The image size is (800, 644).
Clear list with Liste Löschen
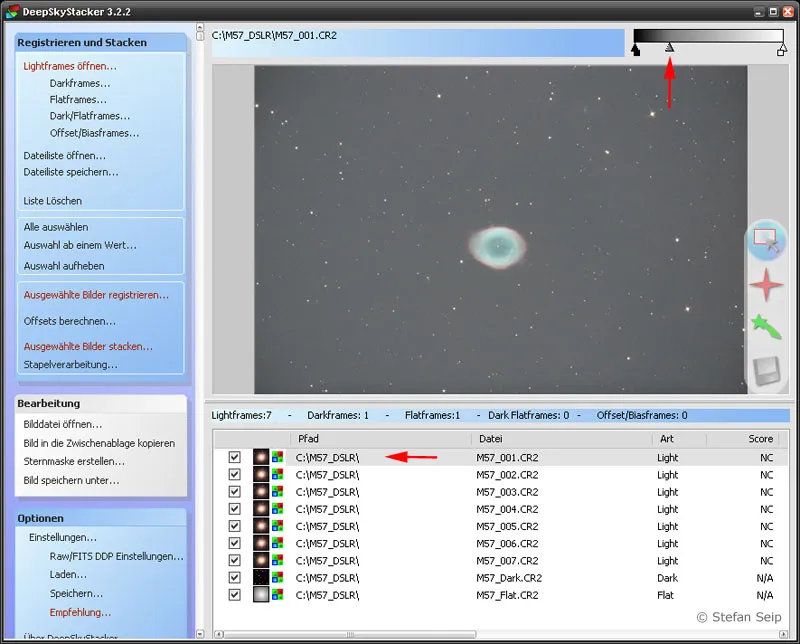coord(53,201)
